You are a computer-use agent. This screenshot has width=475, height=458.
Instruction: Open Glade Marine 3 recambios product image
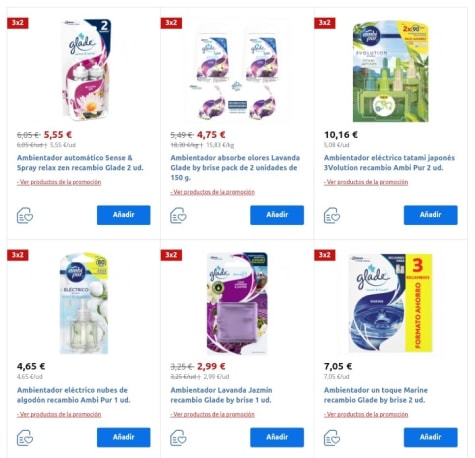[390, 303]
